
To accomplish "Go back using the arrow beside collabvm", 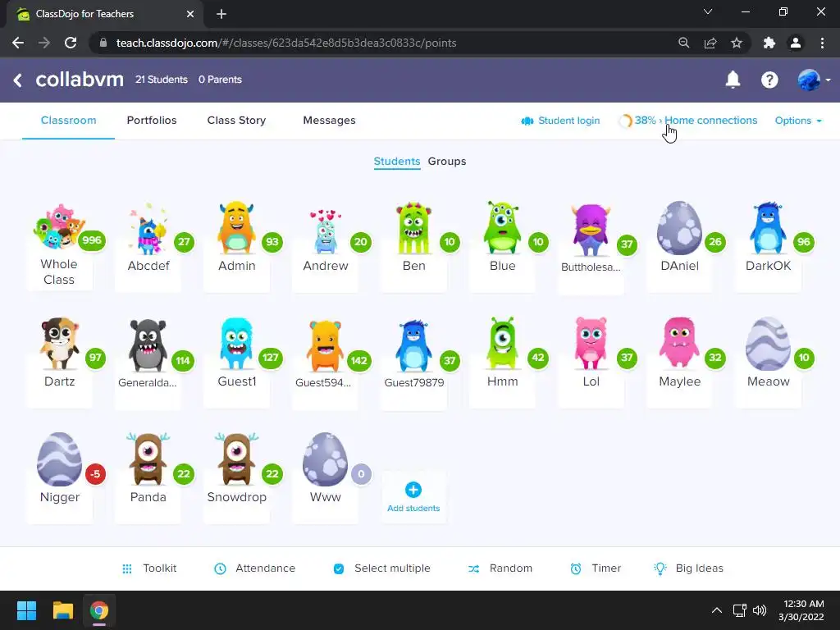I will point(18,80).
